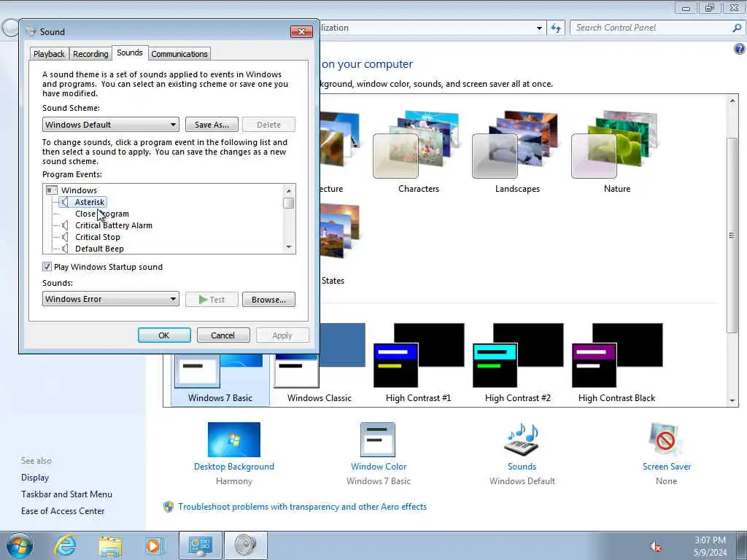
Task: Click the search magnifier icon
Action: [x=737, y=28]
